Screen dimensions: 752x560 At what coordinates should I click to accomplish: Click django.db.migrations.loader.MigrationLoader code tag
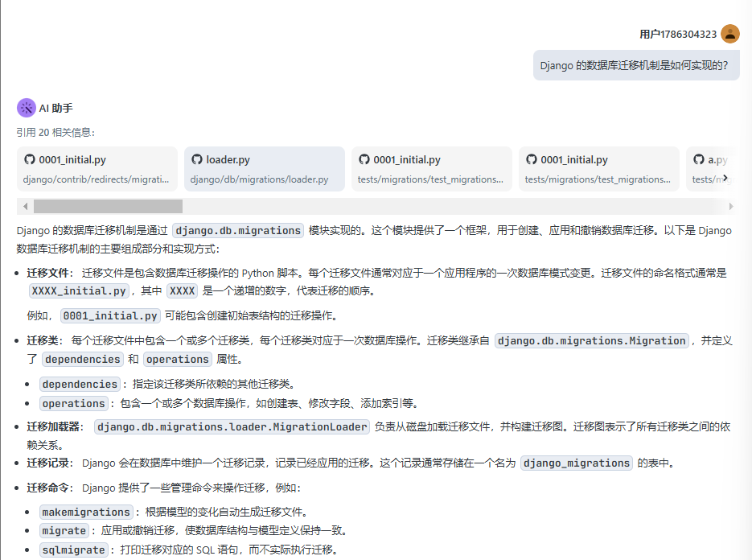(232, 427)
